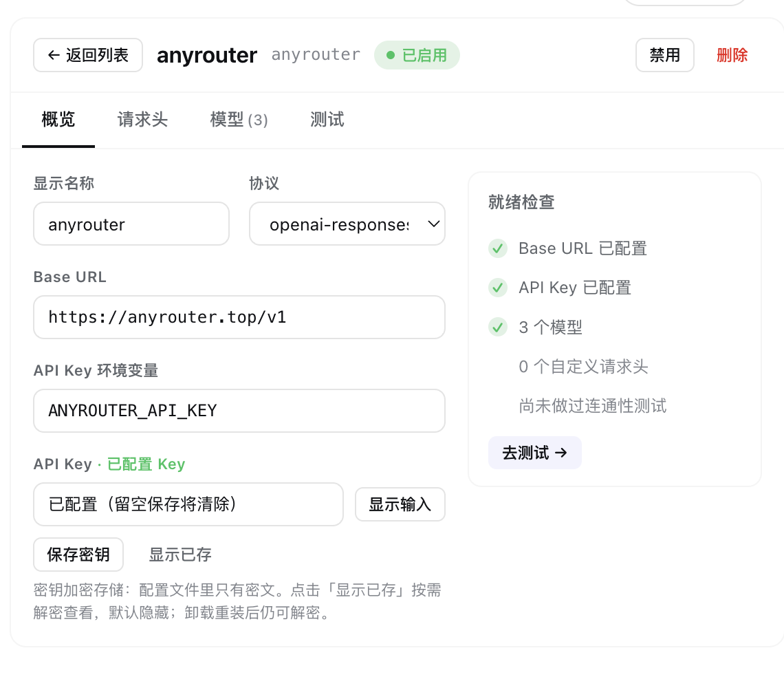Click the Base URL 已配置 text
The image size is (784, 677).
pyautogui.click(x=583, y=248)
